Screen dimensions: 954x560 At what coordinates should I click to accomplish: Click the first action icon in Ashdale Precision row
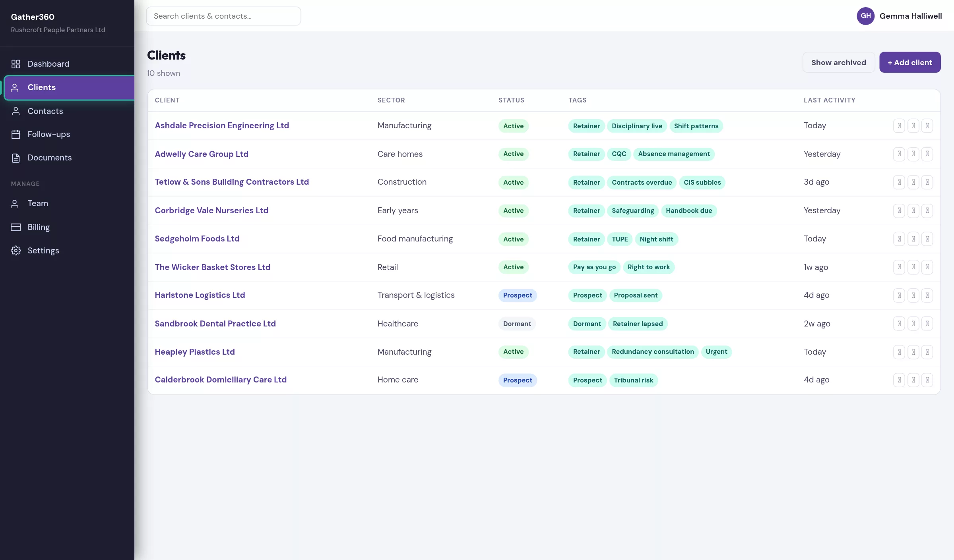pos(899,126)
